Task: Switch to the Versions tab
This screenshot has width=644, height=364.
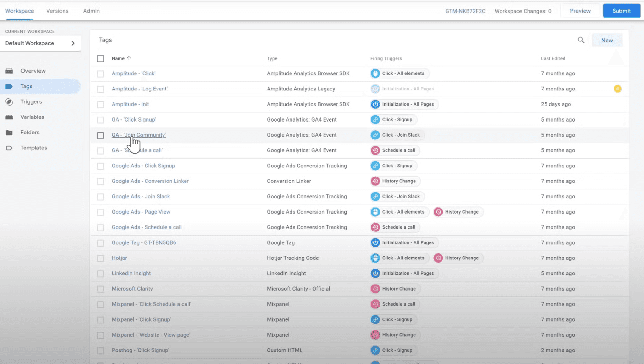Action: 57,11
